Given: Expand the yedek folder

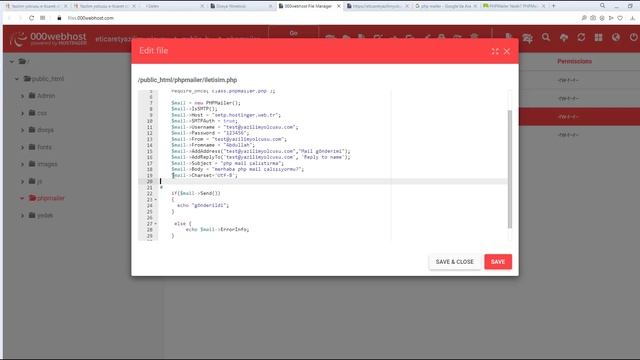Looking at the screenshot, I should coord(23,216).
